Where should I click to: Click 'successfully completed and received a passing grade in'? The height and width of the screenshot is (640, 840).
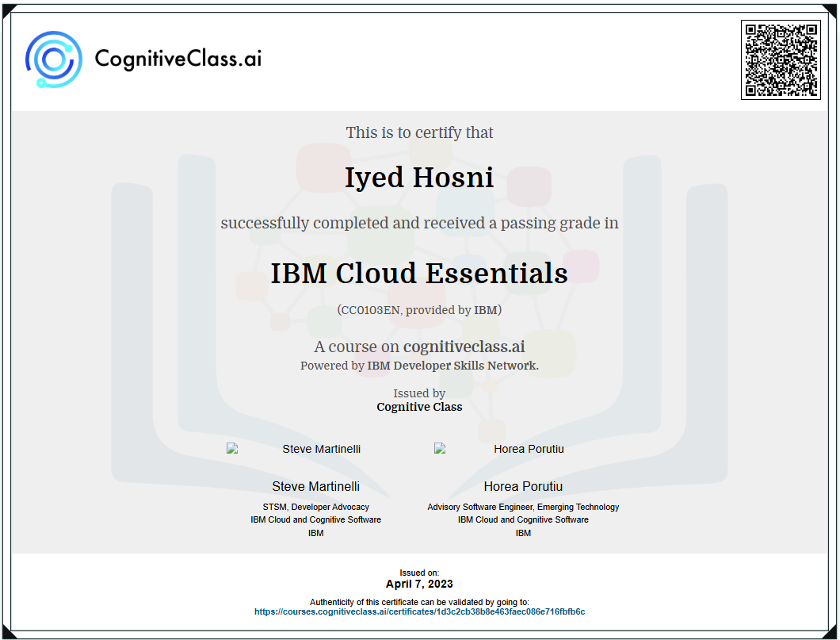click(x=419, y=223)
